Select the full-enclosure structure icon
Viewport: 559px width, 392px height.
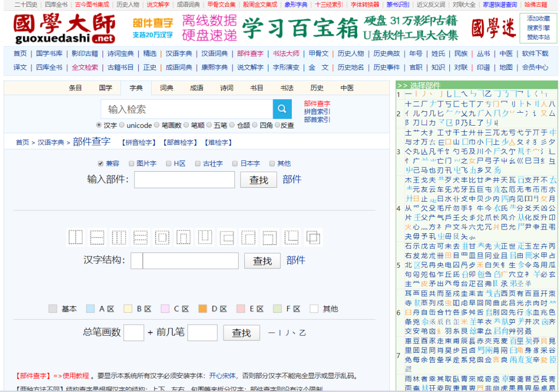[162, 236]
